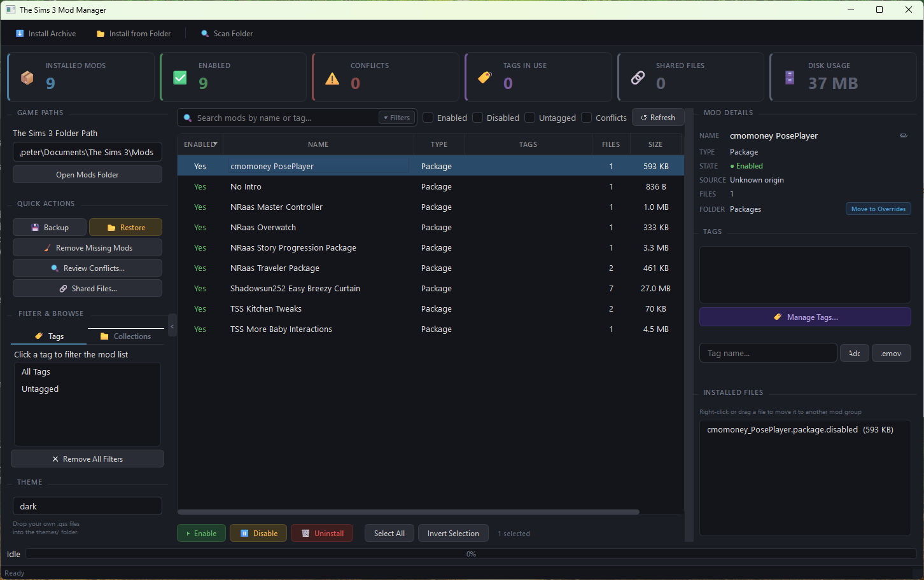Click the search magnifier icon in mod search
Viewport: 924px width, 580px height.
[188, 118]
